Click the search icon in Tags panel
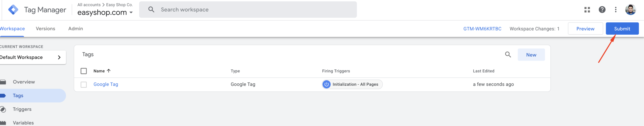 click(508, 55)
